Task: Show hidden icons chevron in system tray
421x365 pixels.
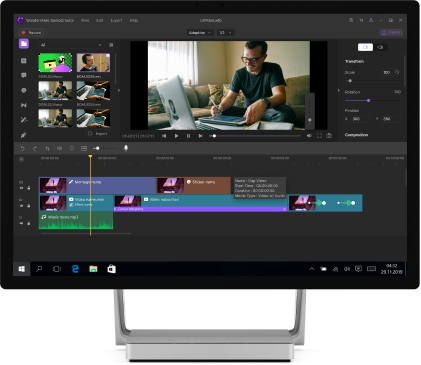Action: 312,269
